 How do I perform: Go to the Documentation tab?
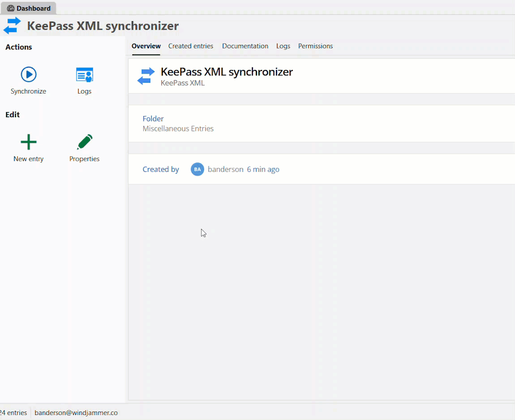[245, 46]
